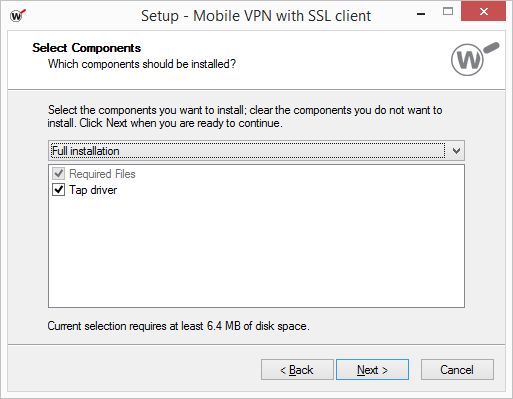Click the large WatchGuard logo in header
Viewport: 513px width, 399px height.
click(x=475, y=59)
